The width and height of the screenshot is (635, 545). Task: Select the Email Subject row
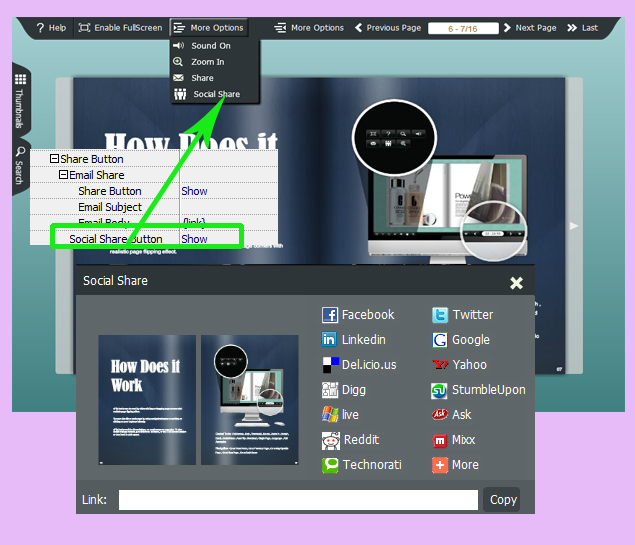(x=154, y=207)
